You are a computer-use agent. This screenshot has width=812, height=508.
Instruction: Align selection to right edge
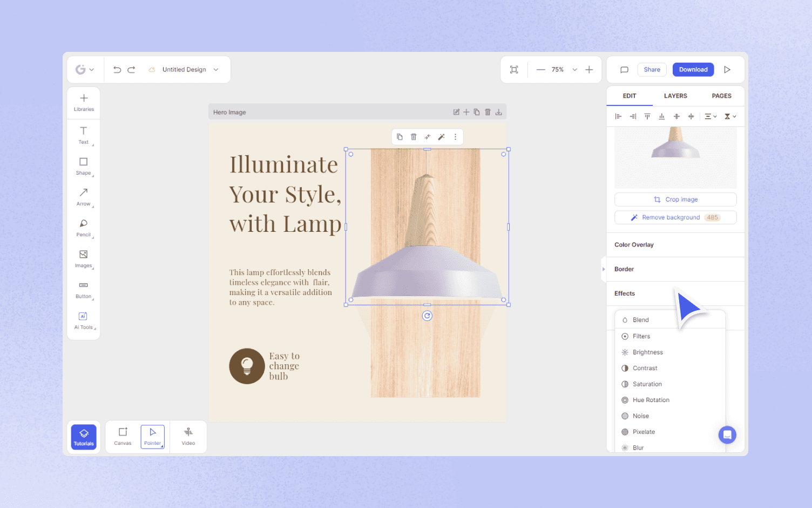point(633,117)
